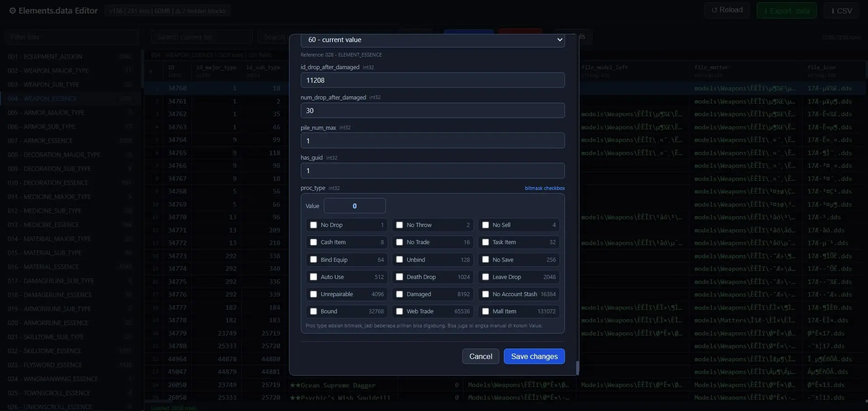The width and height of the screenshot is (868, 411).
Task: Select 001 - EQUIPMENT_ADDON list
Action: (70, 57)
